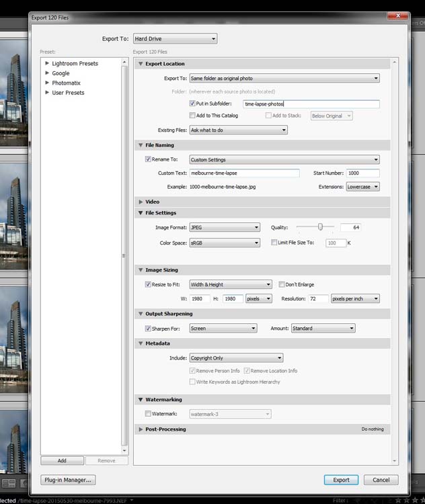Screen dimensions: 425x504
Task: Expand the Post-Processing section
Action: click(141, 429)
